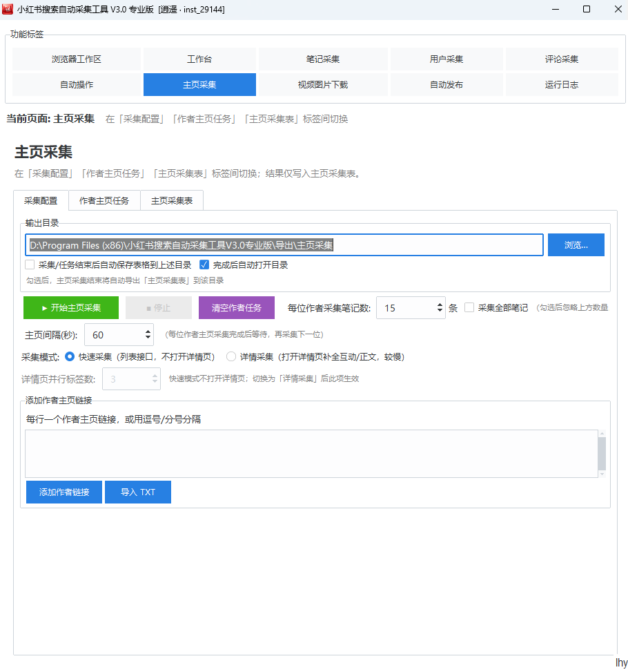Switch to the 作者主页任务 sub-tab
628x672 pixels.
104,200
